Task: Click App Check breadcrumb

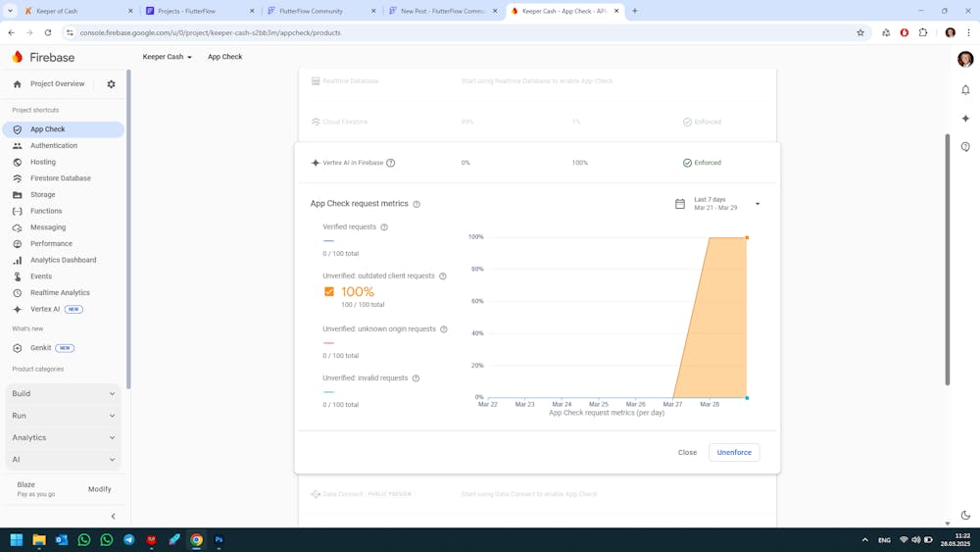Action: 224,57
